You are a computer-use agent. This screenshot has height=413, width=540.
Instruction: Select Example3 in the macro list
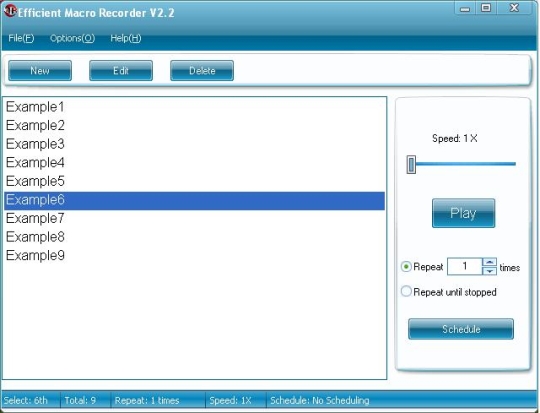pos(194,144)
